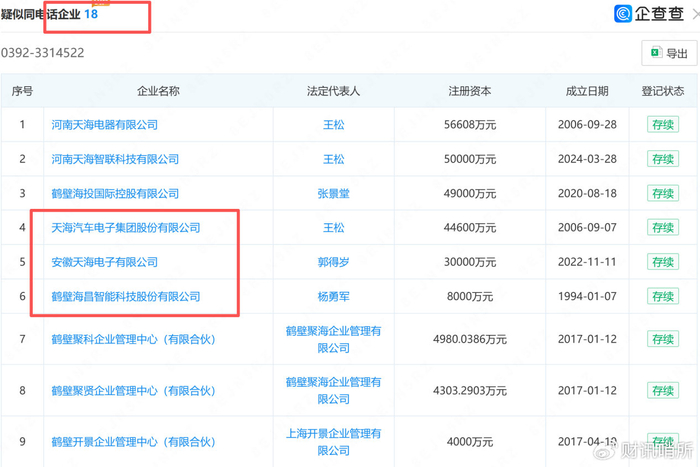
Task: Click representative 杨勇军
Action: [333, 296]
